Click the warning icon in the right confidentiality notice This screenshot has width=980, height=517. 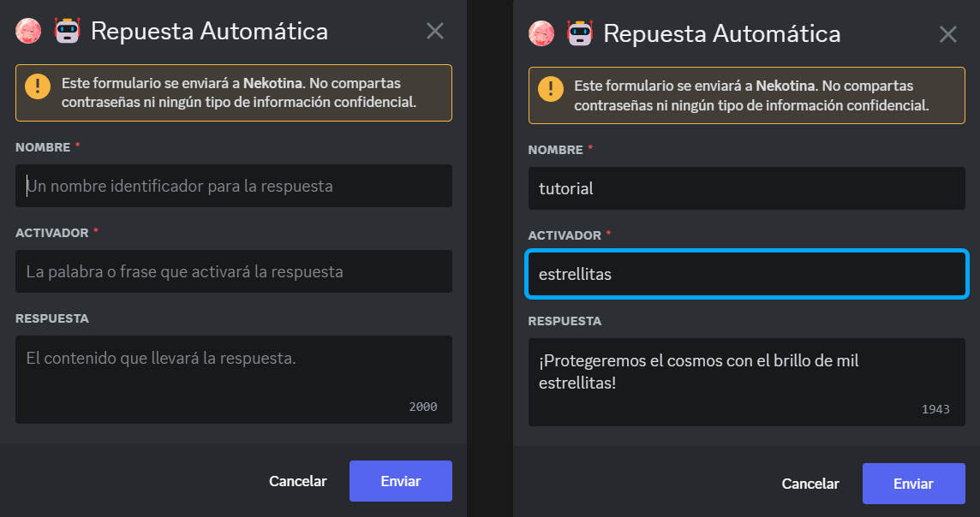pos(549,91)
